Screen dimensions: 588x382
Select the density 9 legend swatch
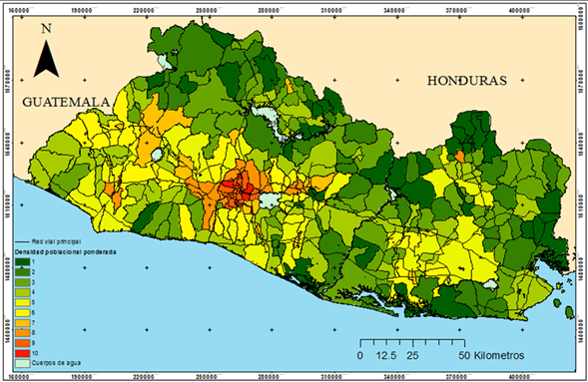pos(22,343)
